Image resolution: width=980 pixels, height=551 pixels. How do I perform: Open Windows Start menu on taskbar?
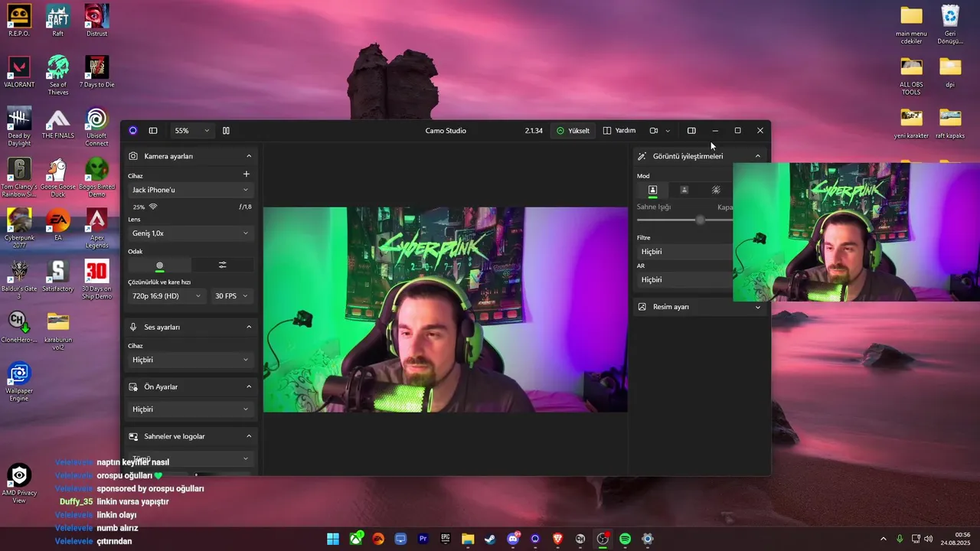click(x=333, y=539)
